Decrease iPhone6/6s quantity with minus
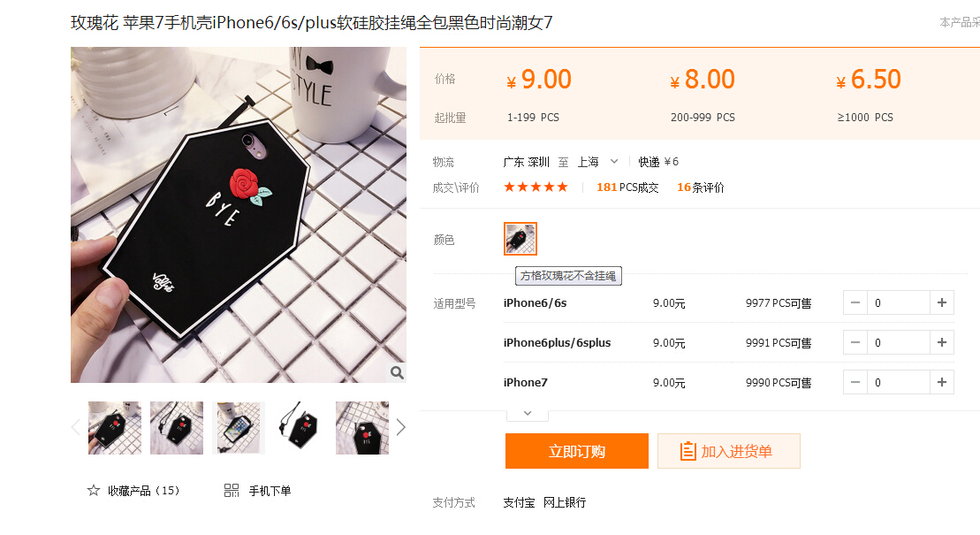Image resolution: width=980 pixels, height=535 pixels. point(855,302)
